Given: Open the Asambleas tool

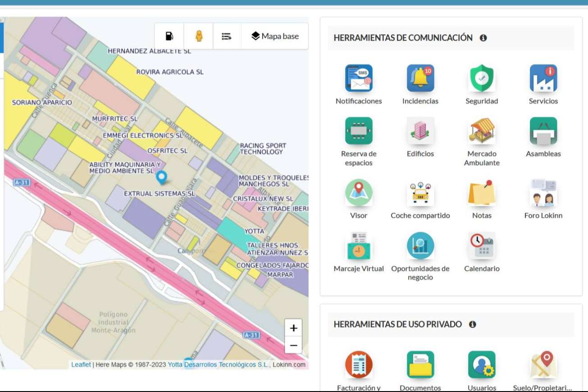Looking at the screenshot, I should pos(543,131).
